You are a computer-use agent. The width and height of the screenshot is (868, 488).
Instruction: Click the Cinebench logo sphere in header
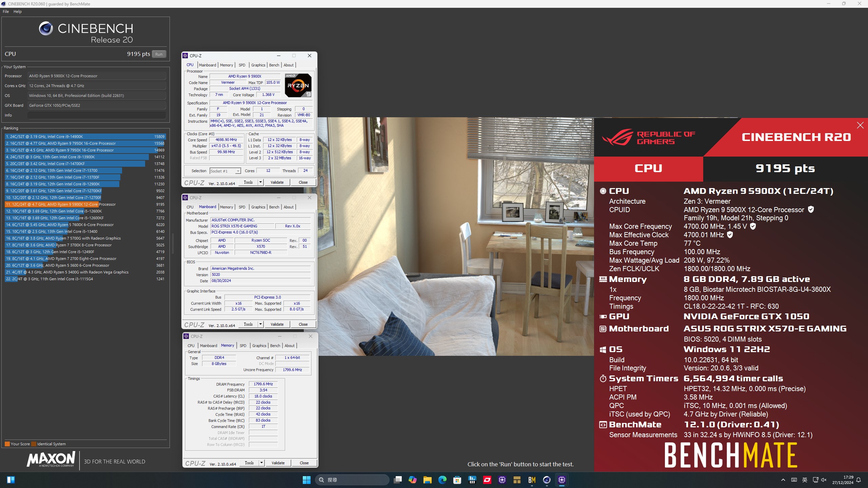click(46, 28)
